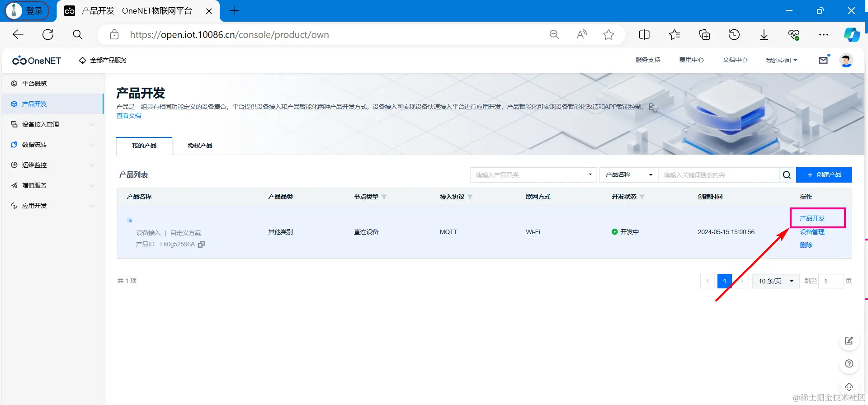
Task: Click the 登录 profile button
Action: tap(27, 11)
